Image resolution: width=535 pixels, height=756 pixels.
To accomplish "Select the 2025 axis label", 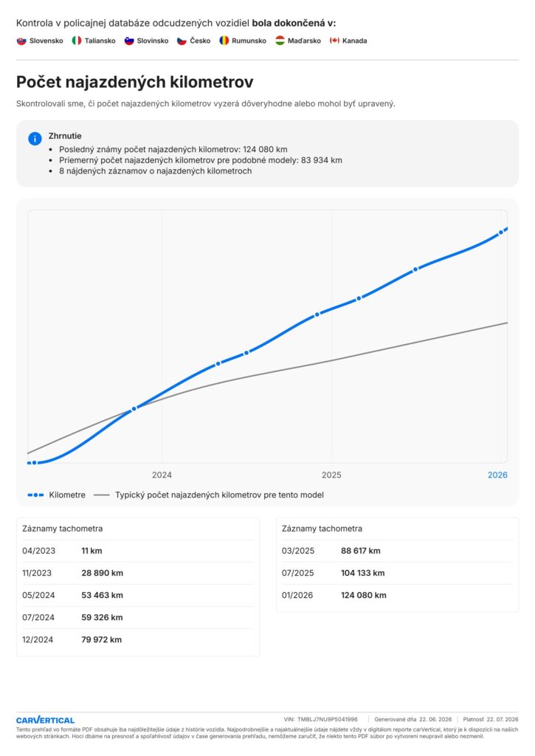I will coord(331,475).
